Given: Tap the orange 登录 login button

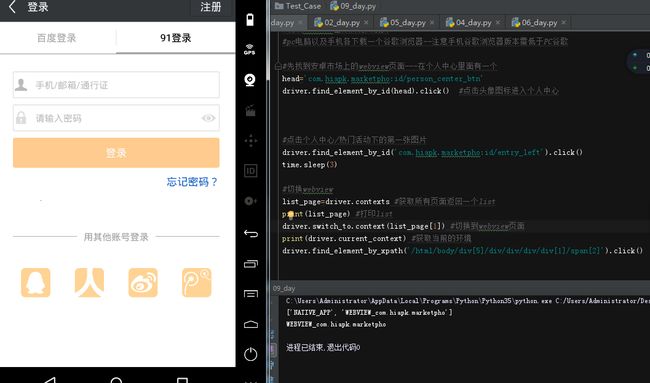Looking at the screenshot, I should 116,153.
